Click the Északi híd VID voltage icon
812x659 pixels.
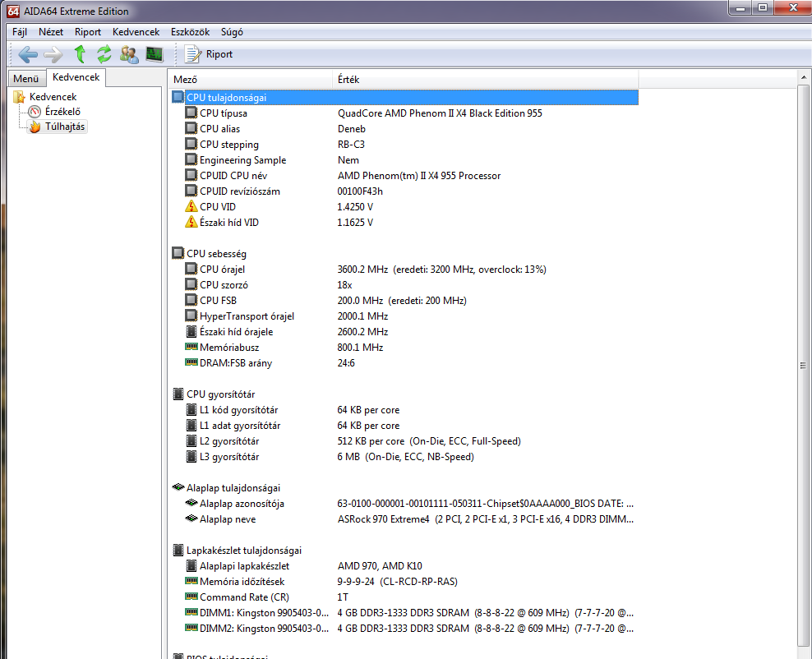[x=191, y=222]
